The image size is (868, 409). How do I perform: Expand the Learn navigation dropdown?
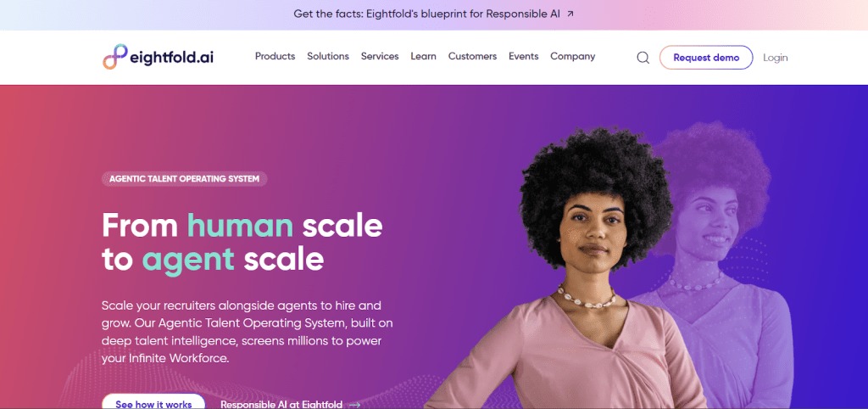coord(424,57)
